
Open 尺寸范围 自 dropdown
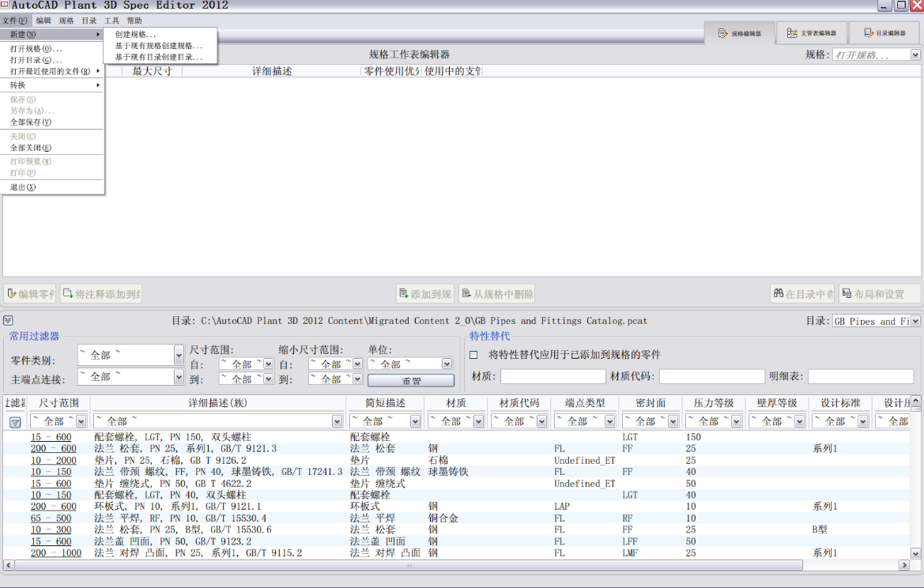pos(268,364)
